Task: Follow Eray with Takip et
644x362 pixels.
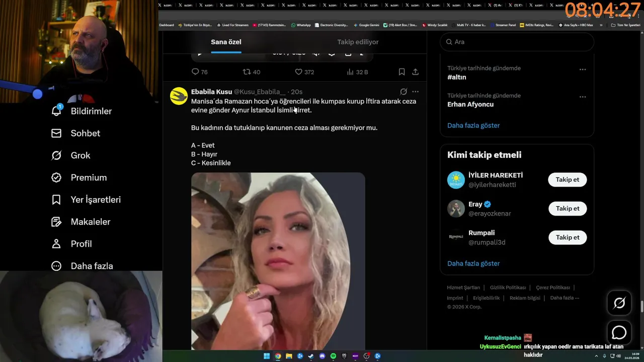Action: (568, 208)
